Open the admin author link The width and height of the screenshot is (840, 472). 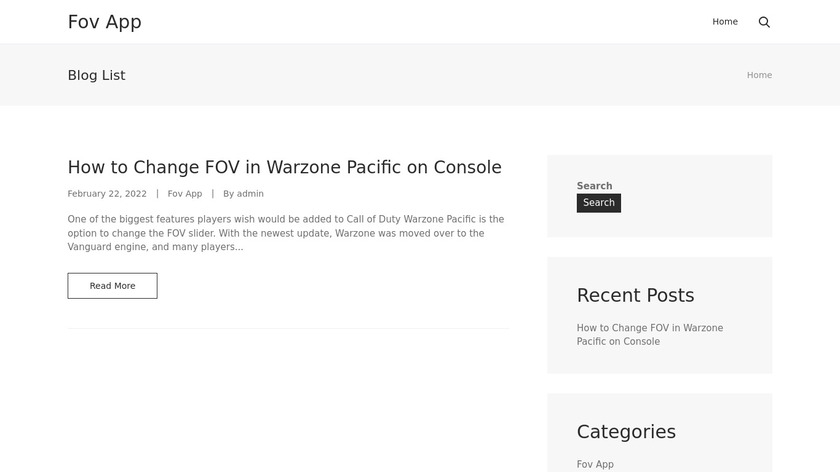pyautogui.click(x=250, y=194)
